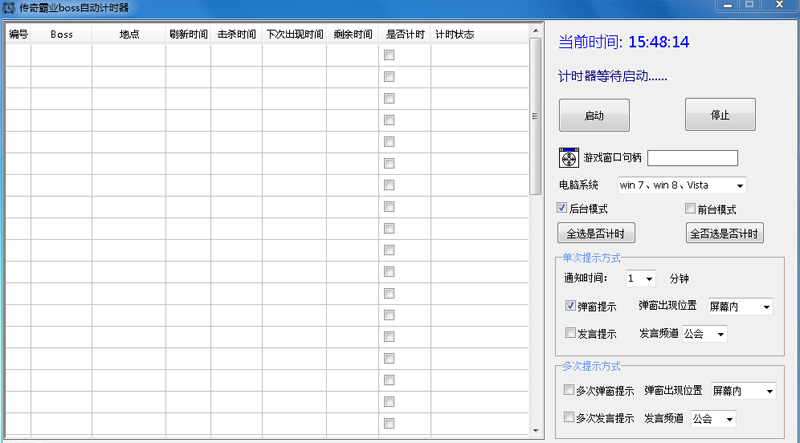
Task: Click the 剩余时间 column header
Action: [353, 34]
